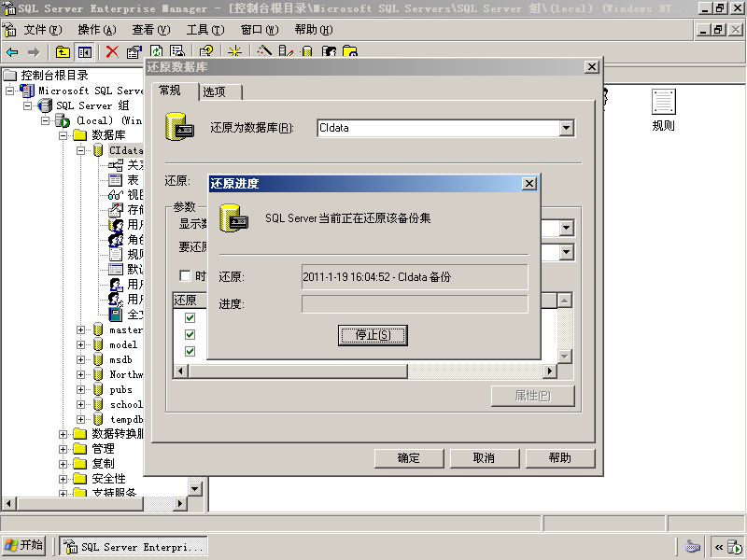Screen dimensions: 747x560
Task: Select the 表 table icon in tree
Action: 116,180
